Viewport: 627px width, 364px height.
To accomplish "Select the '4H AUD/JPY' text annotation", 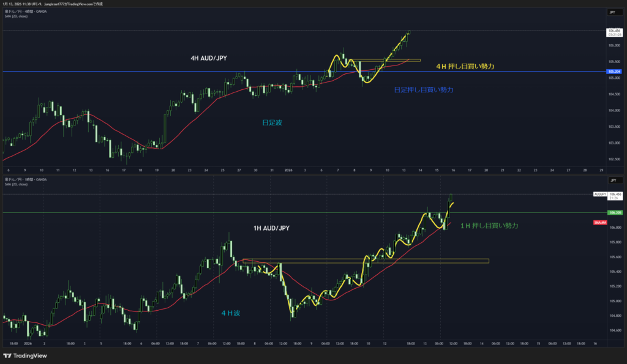I will pos(211,58).
